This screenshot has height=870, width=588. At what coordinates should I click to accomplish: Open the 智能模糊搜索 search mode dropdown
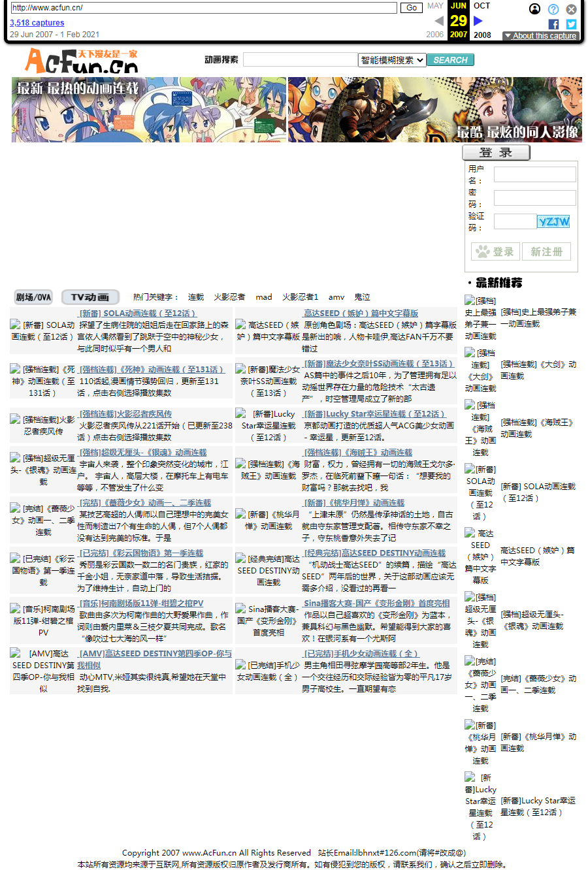(x=392, y=60)
